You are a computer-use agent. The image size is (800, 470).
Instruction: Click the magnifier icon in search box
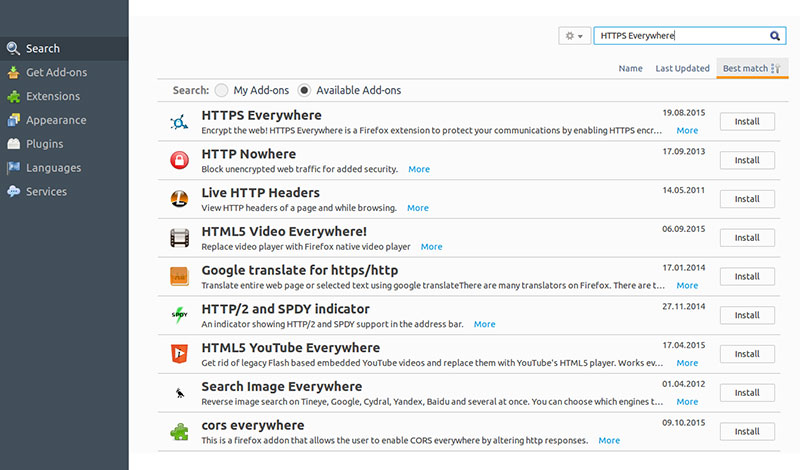774,36
